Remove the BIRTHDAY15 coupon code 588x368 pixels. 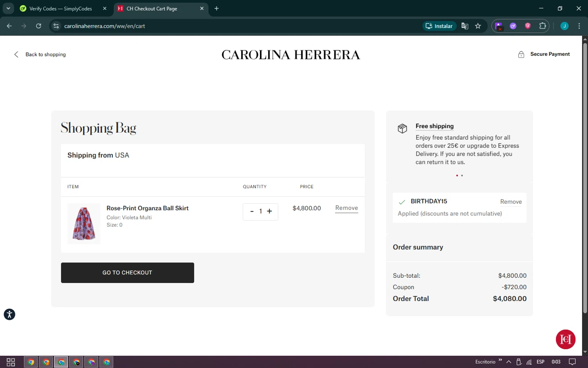[x=511, y=202]
